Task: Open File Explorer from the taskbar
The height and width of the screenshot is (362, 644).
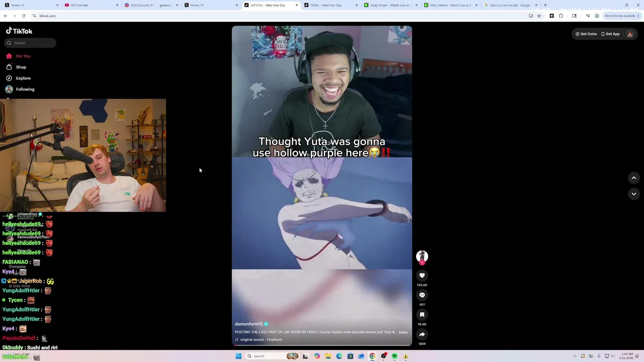Action: [x=328, y=356]
